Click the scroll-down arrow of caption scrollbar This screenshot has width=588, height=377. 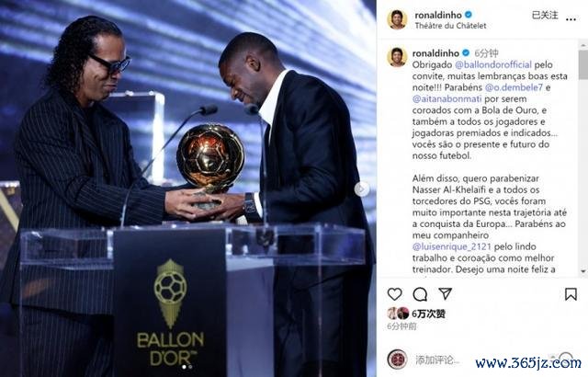coord(583,271)
